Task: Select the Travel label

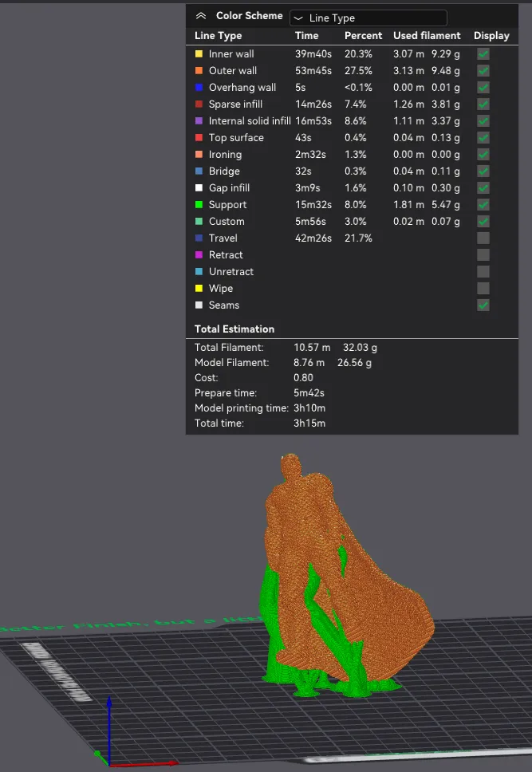Action: click(x=223, y=238)
